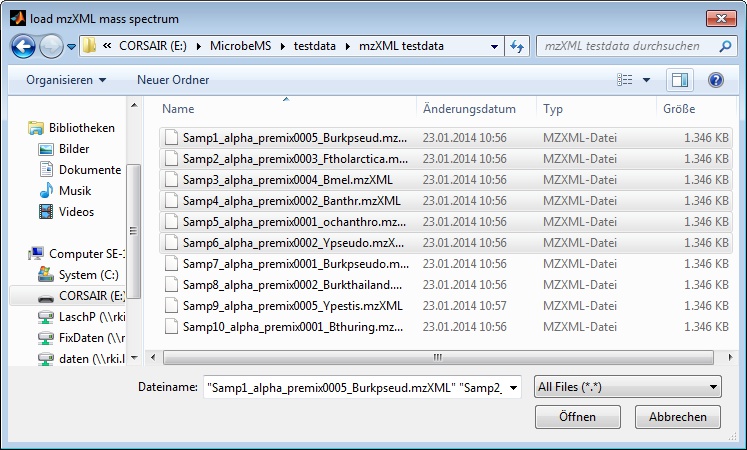This screenshot has width=747, height=450.
Task: Open the Organisieren menu
Action: click(66, 80)
